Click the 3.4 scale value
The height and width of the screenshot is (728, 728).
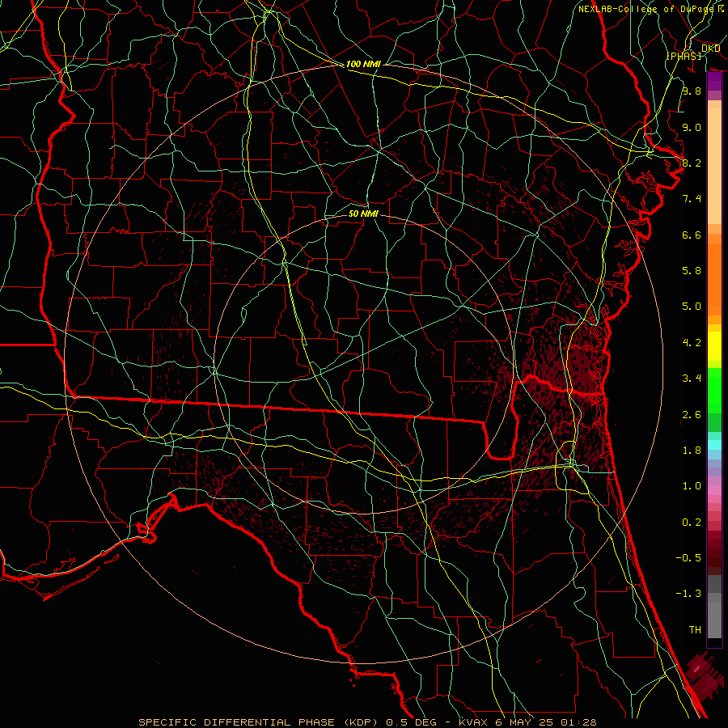coord(692,379)
